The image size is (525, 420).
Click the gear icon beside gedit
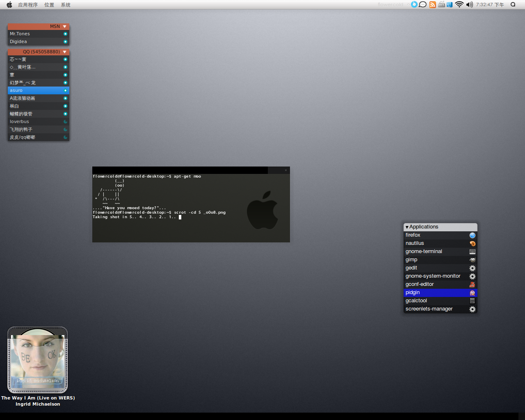point(472,268)
